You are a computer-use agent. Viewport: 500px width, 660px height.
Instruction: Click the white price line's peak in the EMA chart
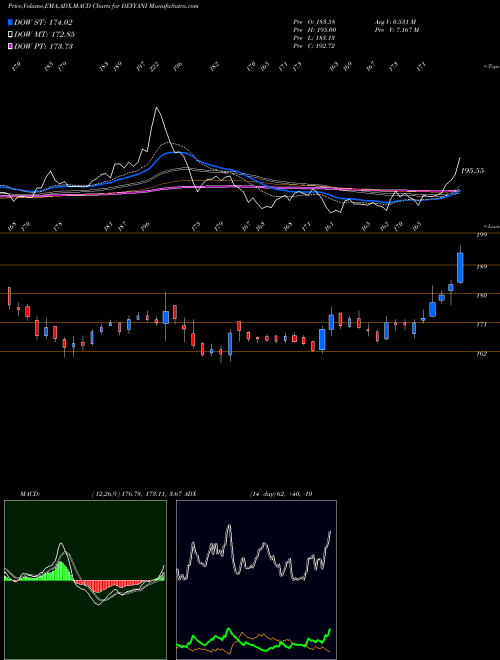click(157, 108)
